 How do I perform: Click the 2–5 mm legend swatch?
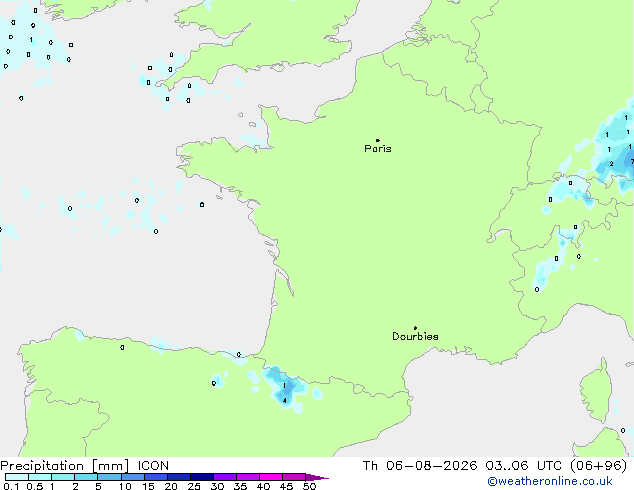[x=86, y=477]
